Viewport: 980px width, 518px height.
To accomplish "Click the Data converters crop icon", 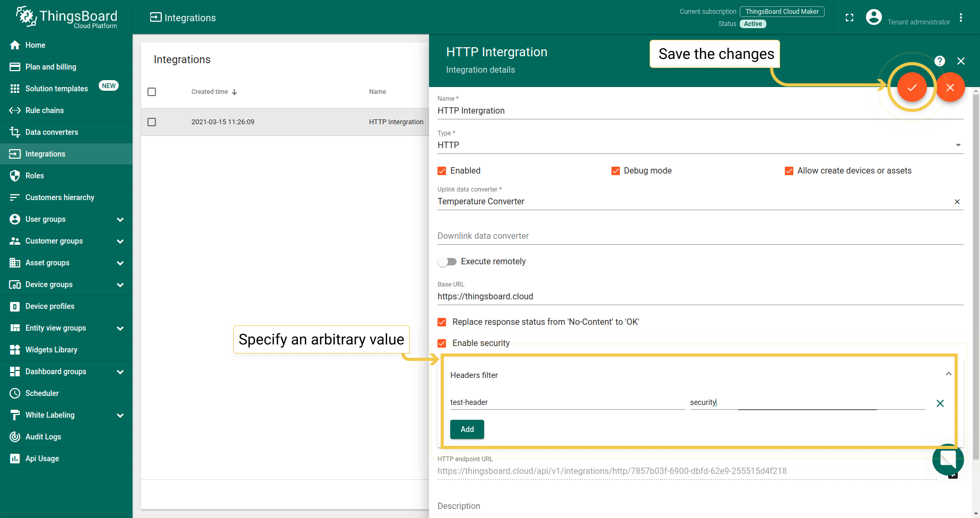I will (15, 132).
